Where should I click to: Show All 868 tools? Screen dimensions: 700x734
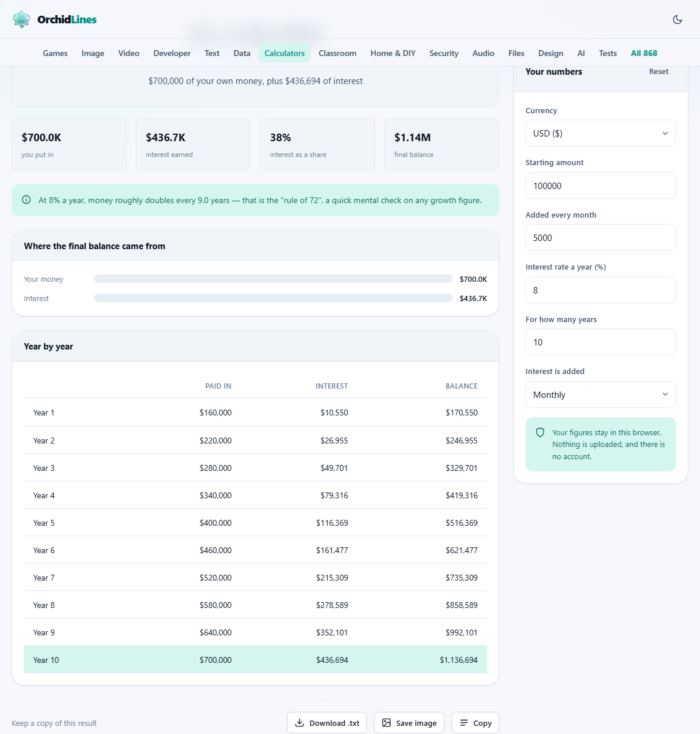644,53
